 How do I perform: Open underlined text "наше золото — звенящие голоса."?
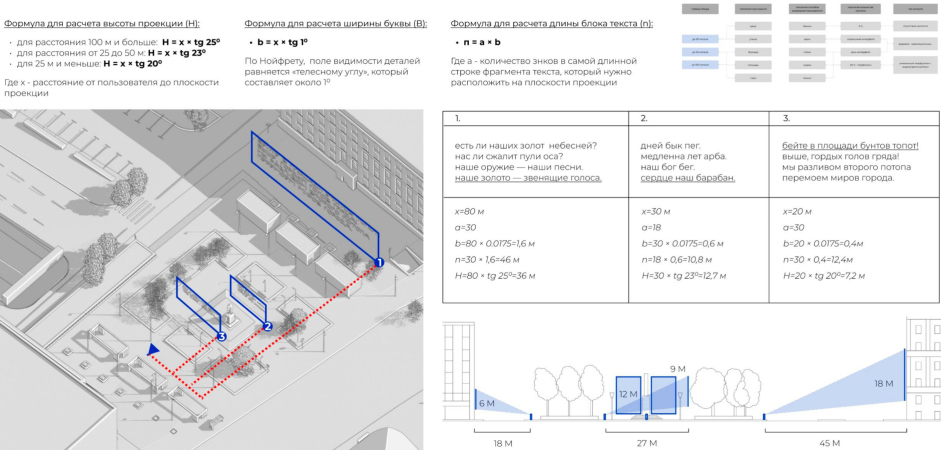click(528, 178)
